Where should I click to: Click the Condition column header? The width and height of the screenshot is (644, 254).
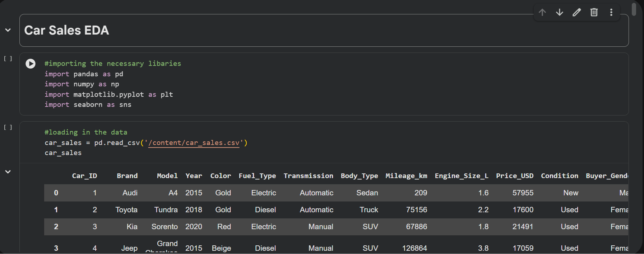[560, 176]
